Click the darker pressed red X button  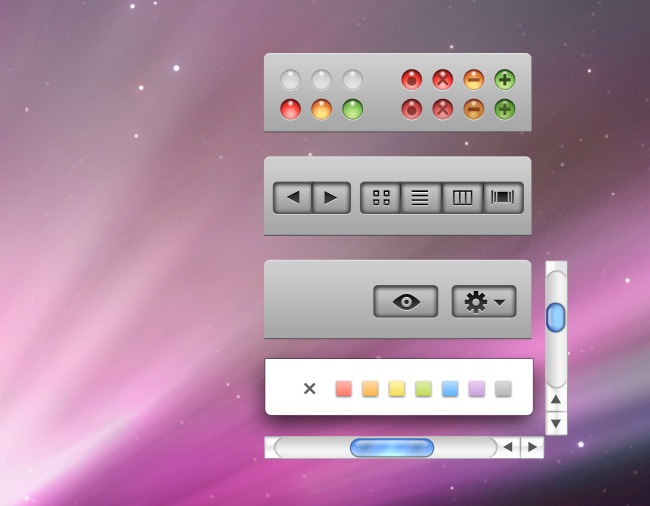coord(443,109)
